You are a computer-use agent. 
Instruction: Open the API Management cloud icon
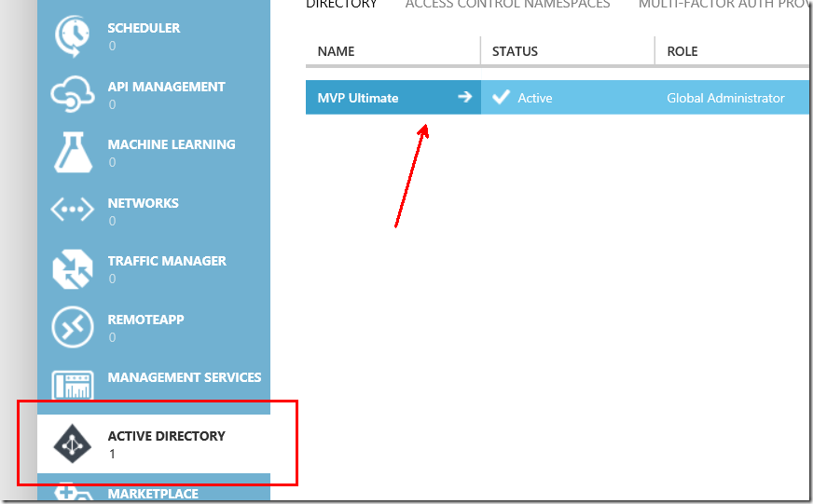coord(73,94)
